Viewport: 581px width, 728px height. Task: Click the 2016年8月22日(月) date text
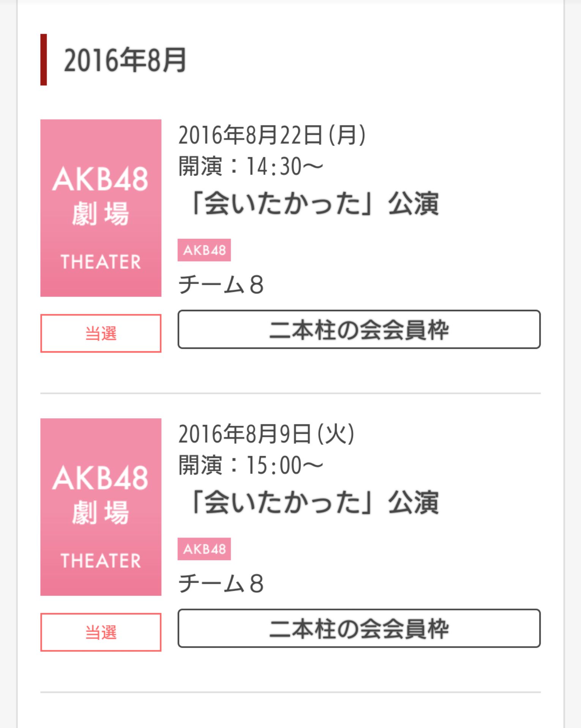(272, 135)
